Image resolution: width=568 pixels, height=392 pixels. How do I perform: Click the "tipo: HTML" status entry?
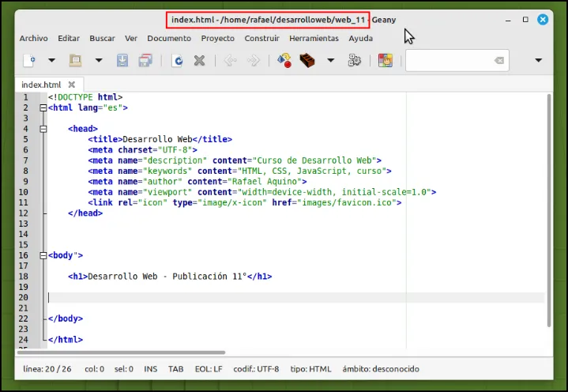click(310, 369)
